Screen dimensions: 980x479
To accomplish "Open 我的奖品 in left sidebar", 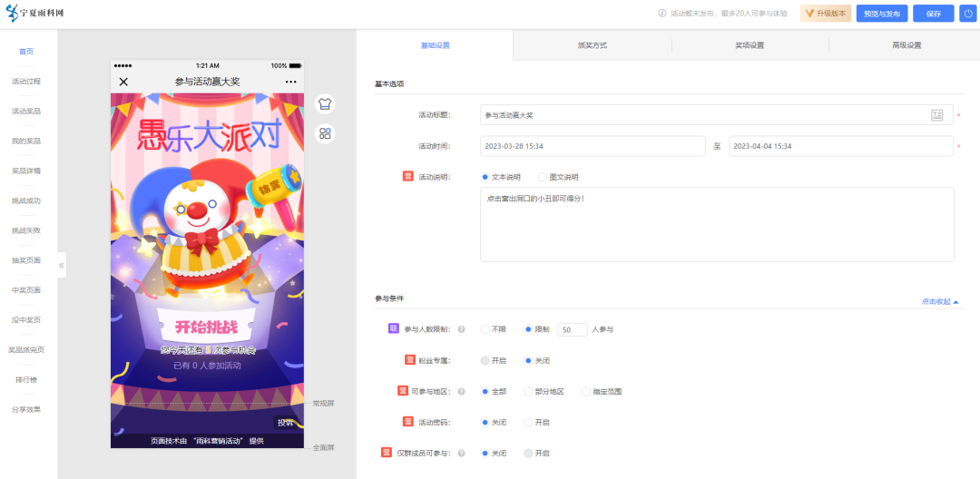I will 26,142.
